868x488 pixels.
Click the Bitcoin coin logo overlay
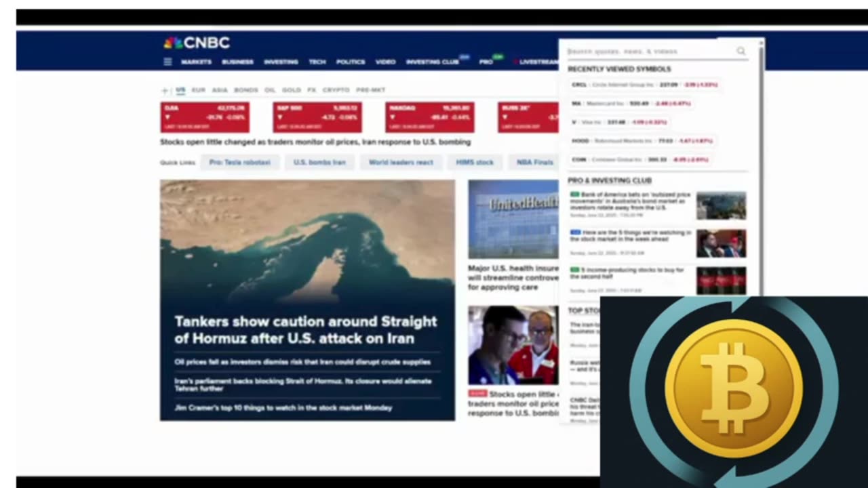pyautogui.click(x=734, y=388)
